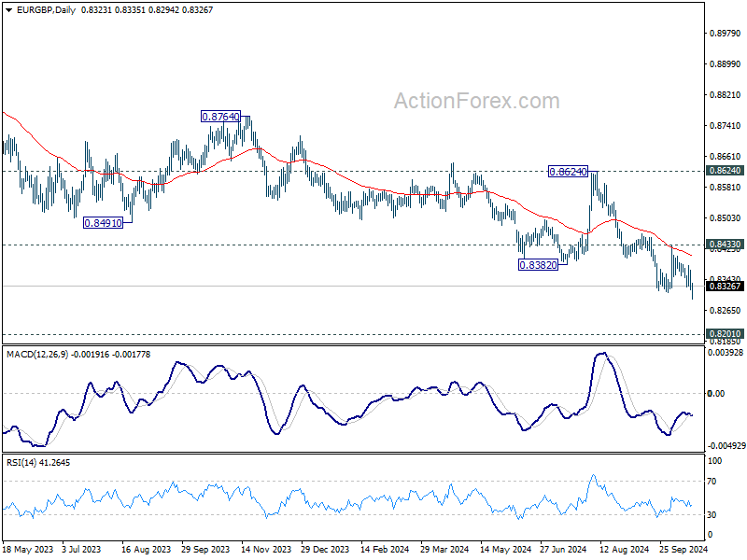Screen dimensions: 747x560
Task: Click the 14 Nov 2023 date label
Action: [266, 550]
